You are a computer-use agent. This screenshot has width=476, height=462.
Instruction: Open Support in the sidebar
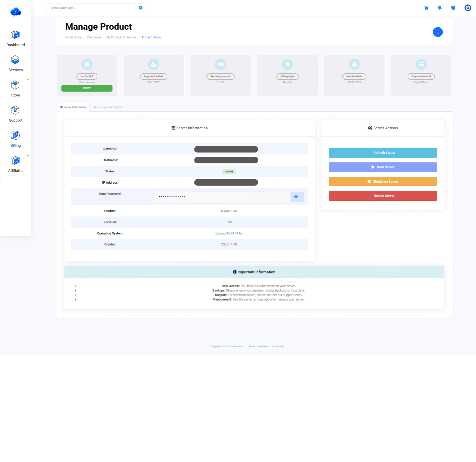pos(15,114)
